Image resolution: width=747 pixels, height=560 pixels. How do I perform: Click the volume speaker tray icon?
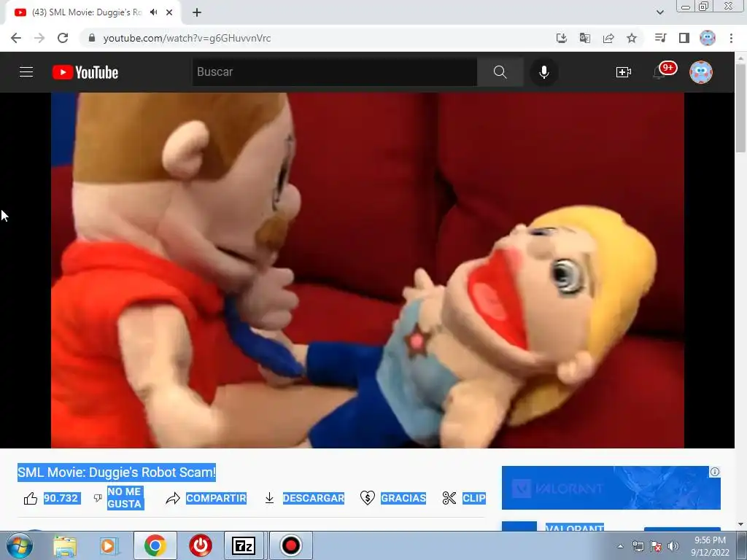(x=673, y=546)
